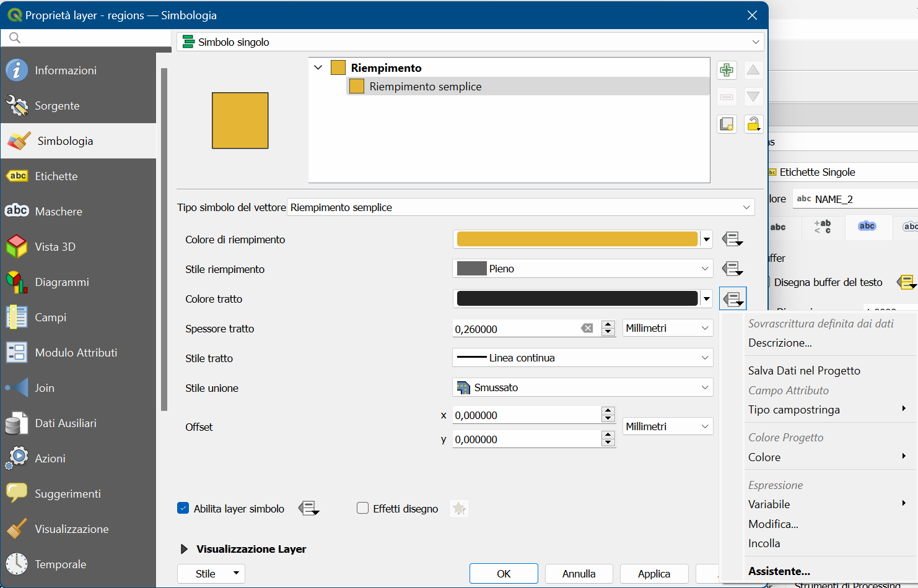Open the Dati Ausiliari section

click(x=78, y=423)
